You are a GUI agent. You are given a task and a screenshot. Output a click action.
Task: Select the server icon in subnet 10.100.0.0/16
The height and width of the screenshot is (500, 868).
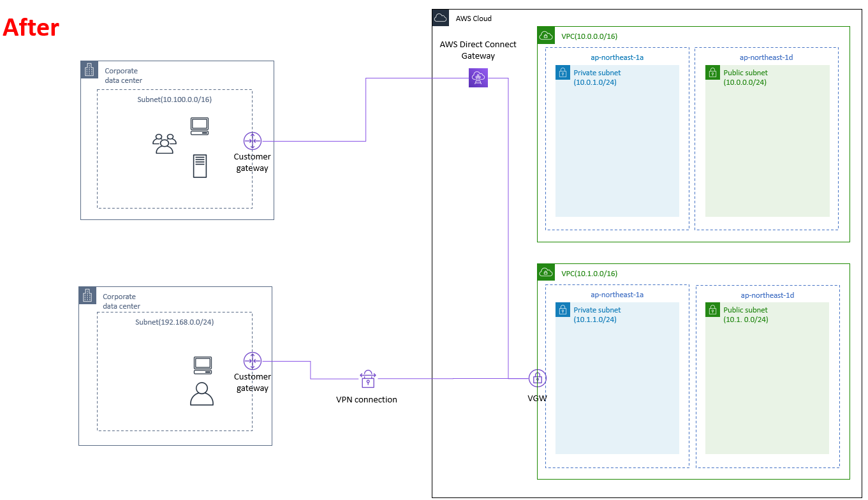200,166
